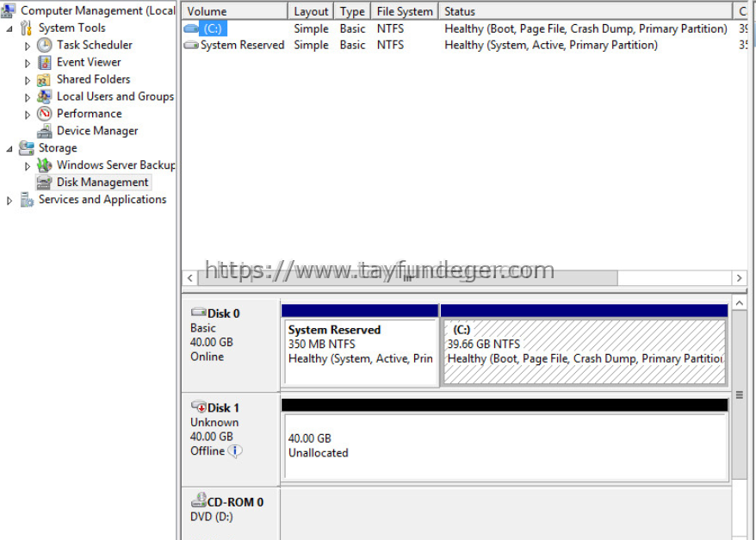The width and height of the screenshot is (756, 540).
Task: Select Shared Folders in the tree
Action: pyautogui.click(x=94, y=79)
